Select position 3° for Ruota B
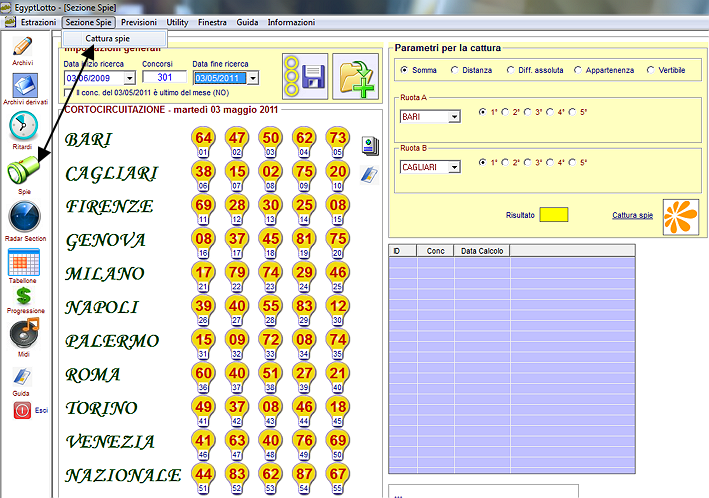 point(527,162)
